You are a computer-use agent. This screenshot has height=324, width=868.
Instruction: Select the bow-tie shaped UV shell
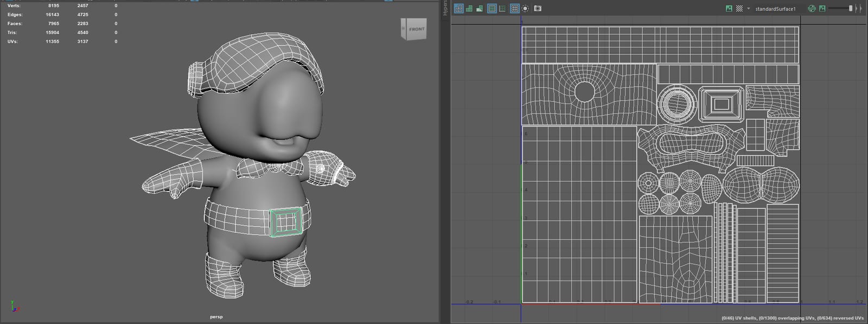pos(761,185)
